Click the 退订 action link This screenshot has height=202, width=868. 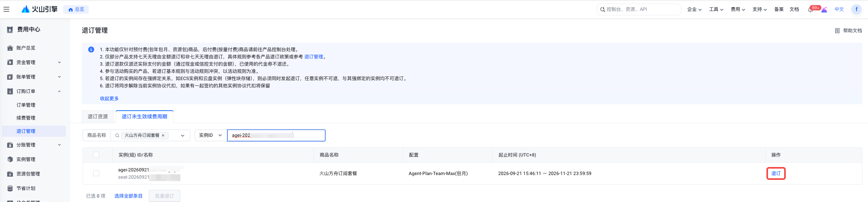(776, 173)
